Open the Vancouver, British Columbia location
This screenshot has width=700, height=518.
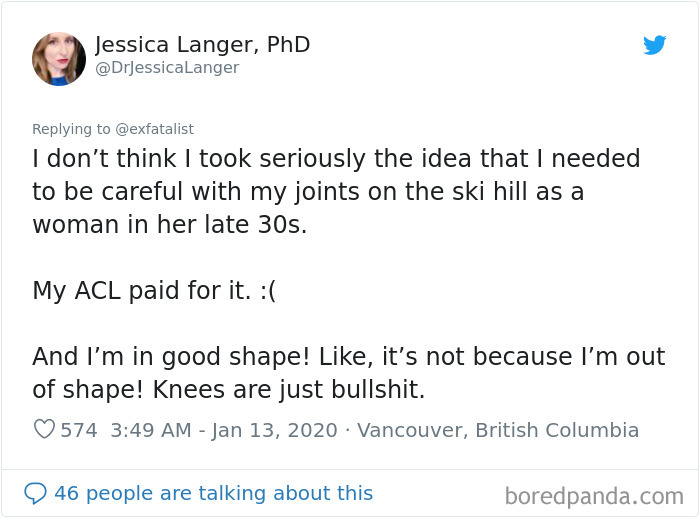(x=498, y=430)
